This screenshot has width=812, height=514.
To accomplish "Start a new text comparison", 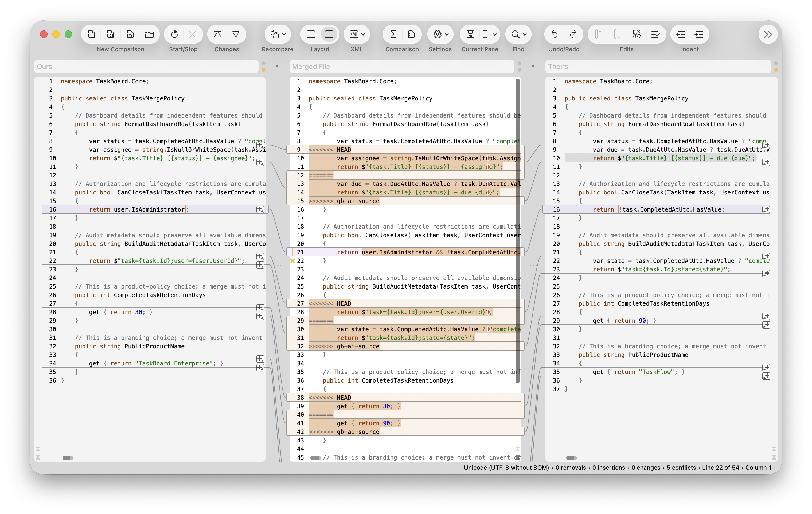I will pyautogui.click(x=91, y=34).
